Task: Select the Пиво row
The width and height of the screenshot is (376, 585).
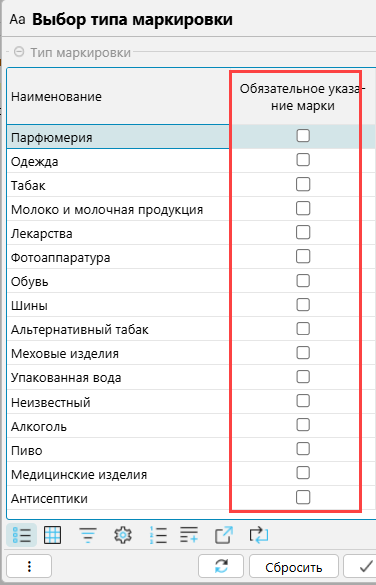Action: click(191, 450)
